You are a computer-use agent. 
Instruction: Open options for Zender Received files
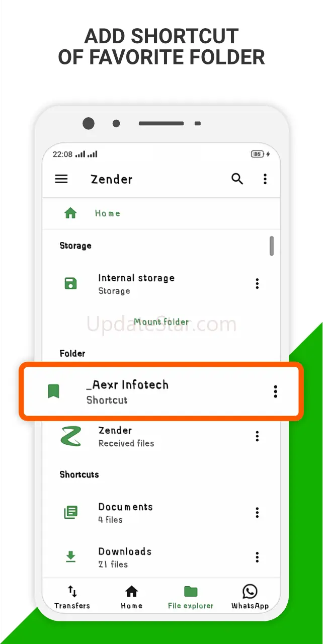[257, 436]
